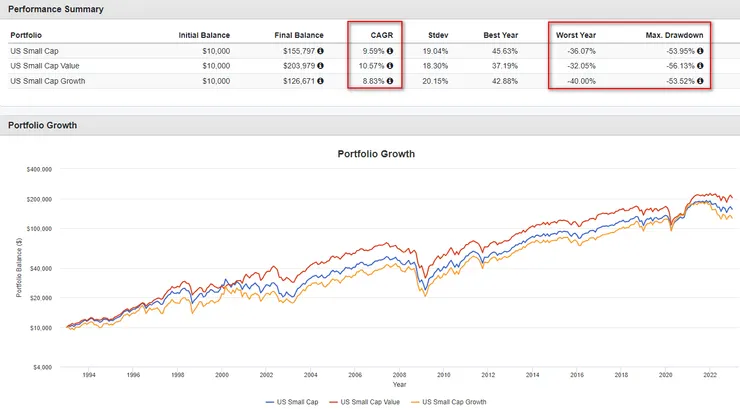This screenshot has height=410, width=740.
Task: Click the CAGR column header
Action: 380,34
